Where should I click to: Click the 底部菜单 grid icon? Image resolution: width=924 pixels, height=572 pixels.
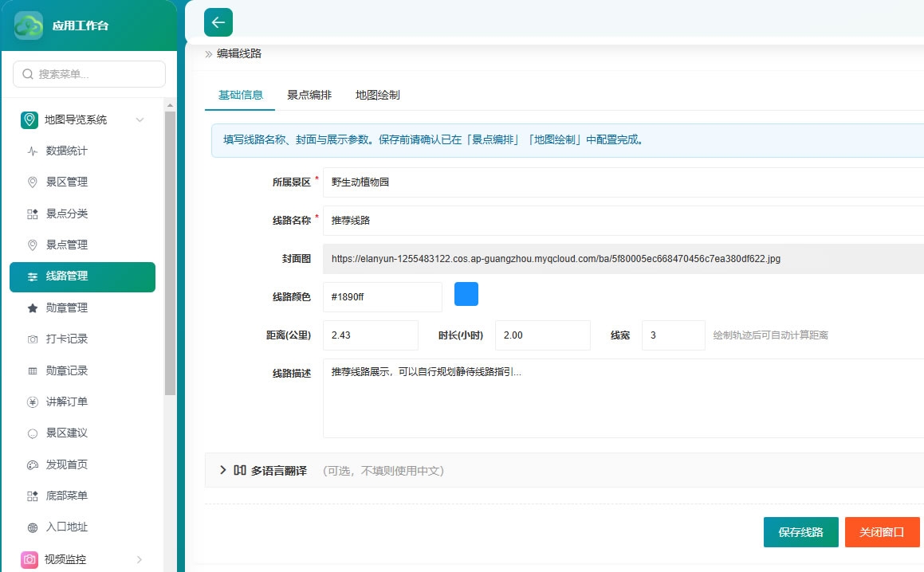33,496
